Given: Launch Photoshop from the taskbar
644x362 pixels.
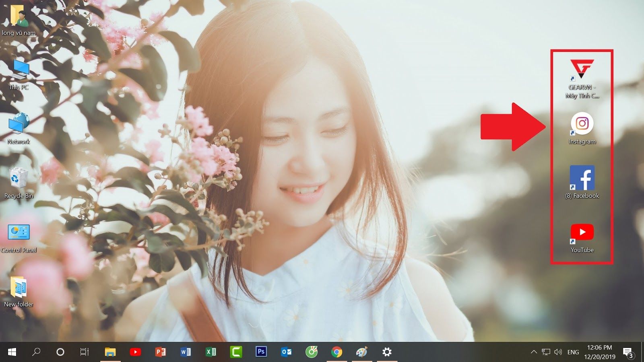Looking at the screenshot, I should click(x=261, y=352).
